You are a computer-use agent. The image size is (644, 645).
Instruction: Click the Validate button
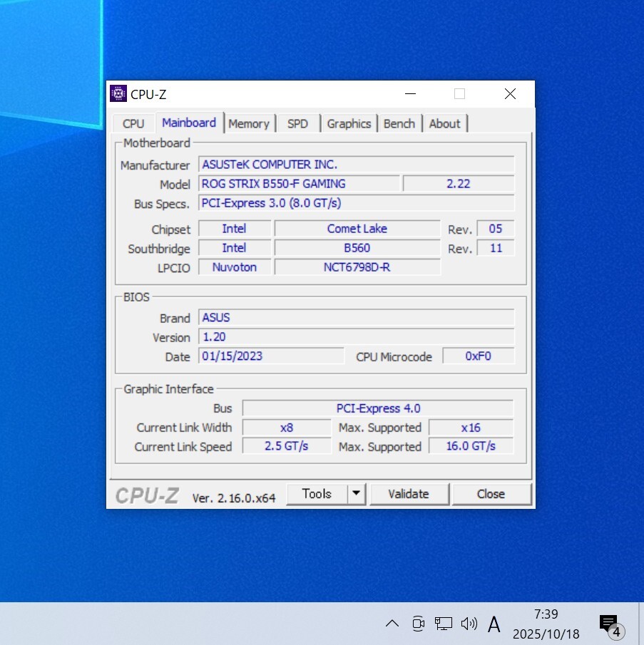pyautogui.click(x=409, y=494)
